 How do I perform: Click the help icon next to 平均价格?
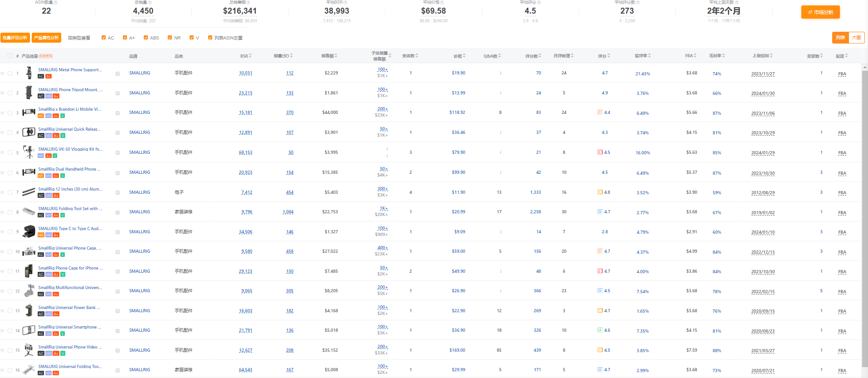[442, 3]
